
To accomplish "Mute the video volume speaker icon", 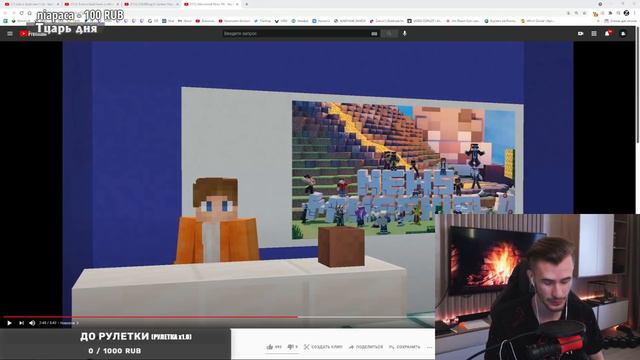I will pos(32,323).
